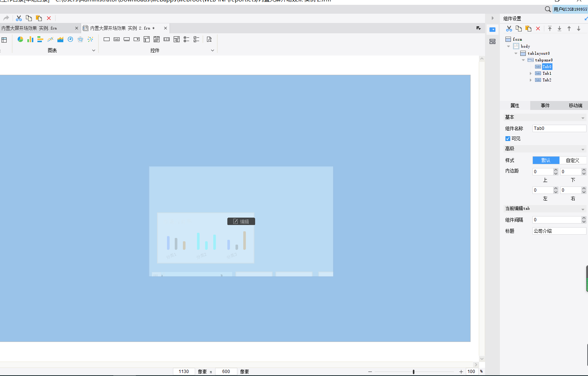This screenshot has width=588, height=376.
Task: Delete via the main toolbar red X
Action: point(49,18)
